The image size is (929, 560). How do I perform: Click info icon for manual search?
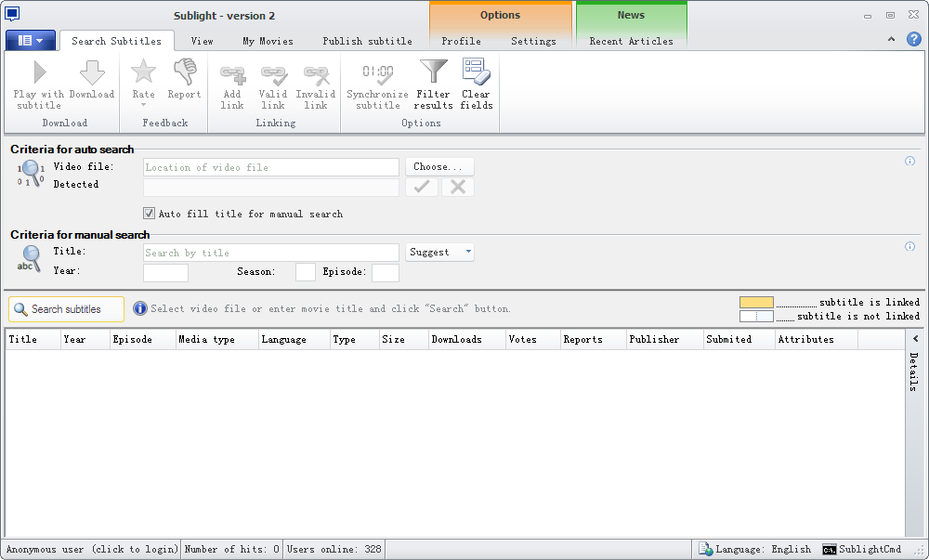(x=910, y=246)
